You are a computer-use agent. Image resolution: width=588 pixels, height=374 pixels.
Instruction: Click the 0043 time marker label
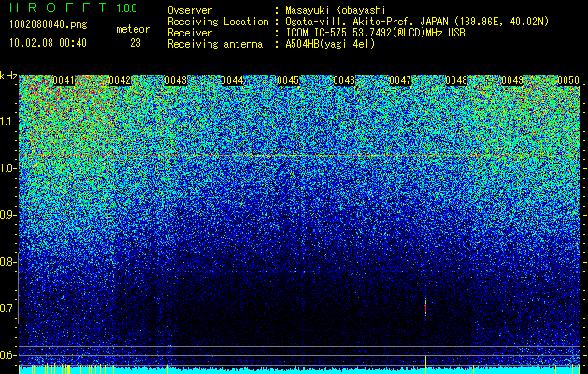pyautogui.click(x=176, y=80)
